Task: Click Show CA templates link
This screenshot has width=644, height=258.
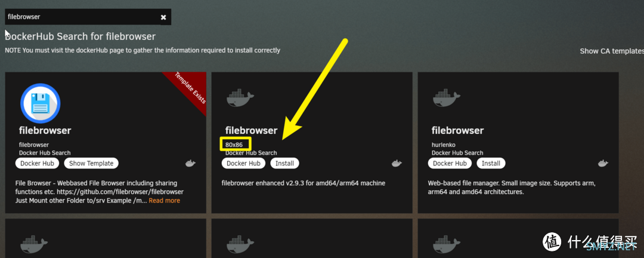Action: coord(612,51)
